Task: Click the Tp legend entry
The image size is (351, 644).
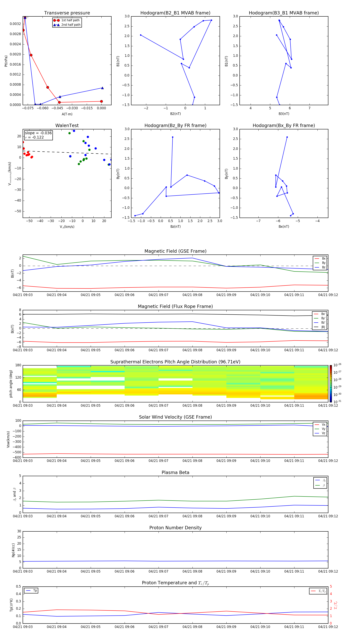Action: coord(31,591)
